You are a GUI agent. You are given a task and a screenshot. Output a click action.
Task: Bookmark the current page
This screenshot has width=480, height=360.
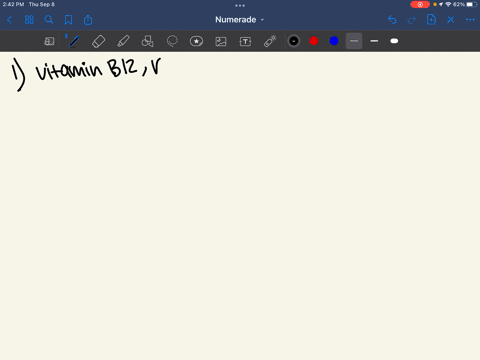tap(68, 20)
